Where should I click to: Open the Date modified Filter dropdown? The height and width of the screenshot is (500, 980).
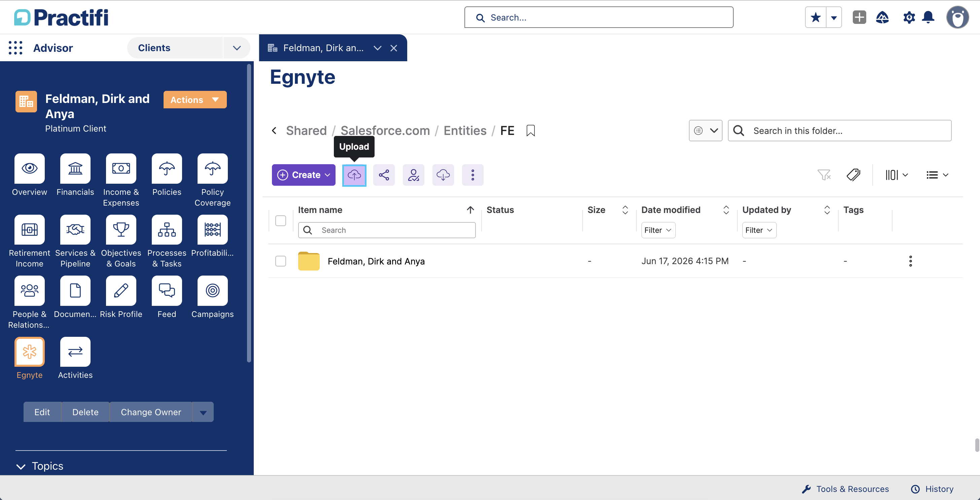[658, 230]
